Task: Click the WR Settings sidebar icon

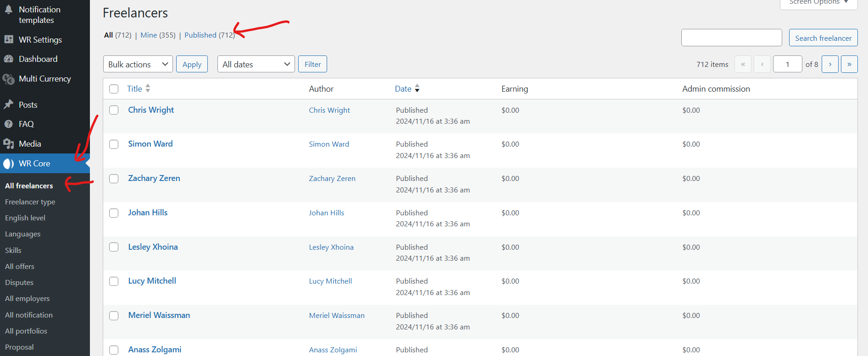Action: pyautogui.click(x=8, y=39)
